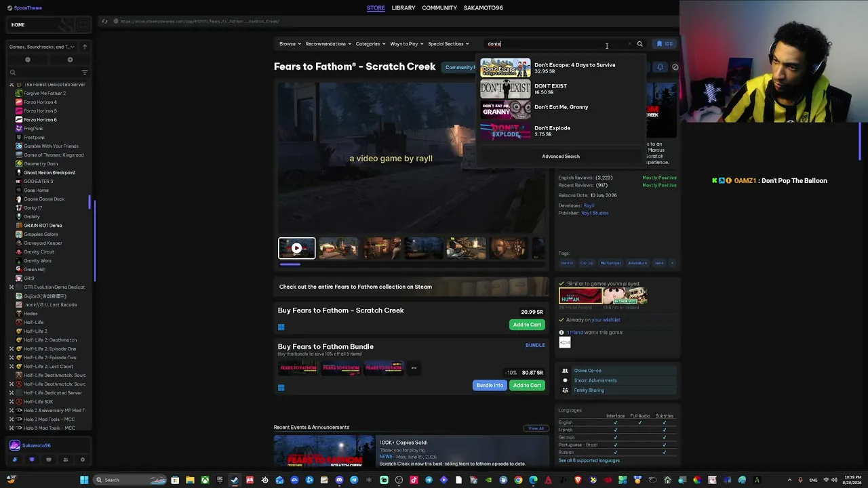Switch to the STORE tab
The height and width of the screenshot is (488, 868).
tap(376, 8)
